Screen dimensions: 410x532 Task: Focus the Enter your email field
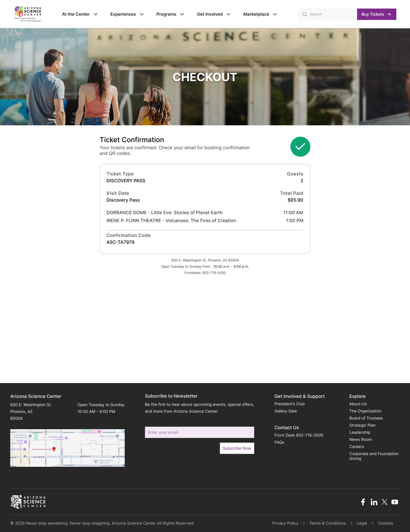pyautogui.click(x=199, y=432)
